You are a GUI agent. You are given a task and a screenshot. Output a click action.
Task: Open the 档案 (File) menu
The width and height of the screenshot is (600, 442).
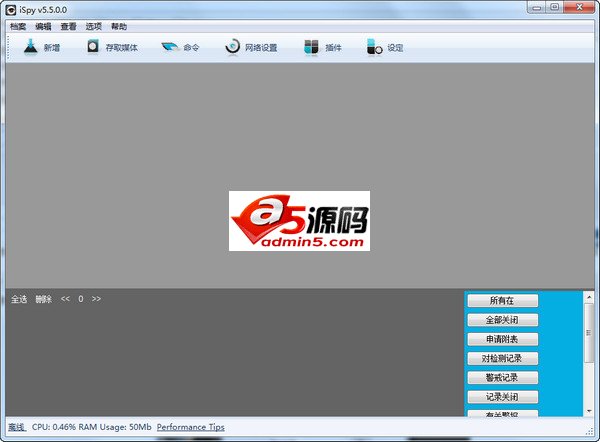point(18,26)
